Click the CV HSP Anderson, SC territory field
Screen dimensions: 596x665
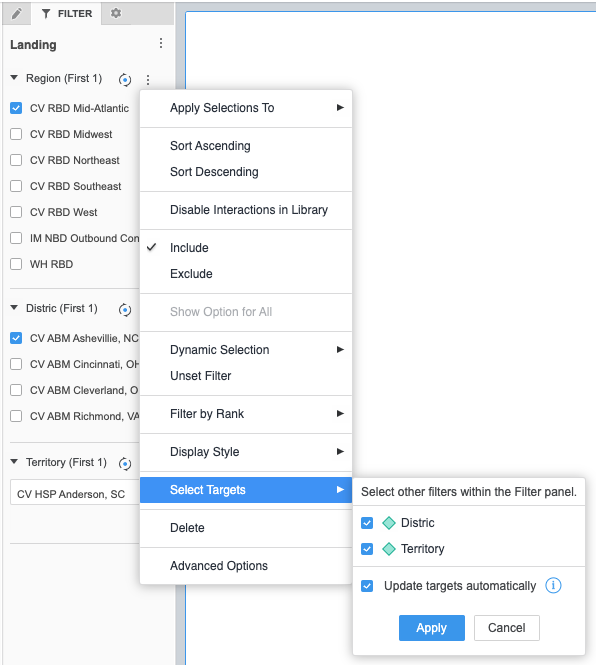coord(75,494)
